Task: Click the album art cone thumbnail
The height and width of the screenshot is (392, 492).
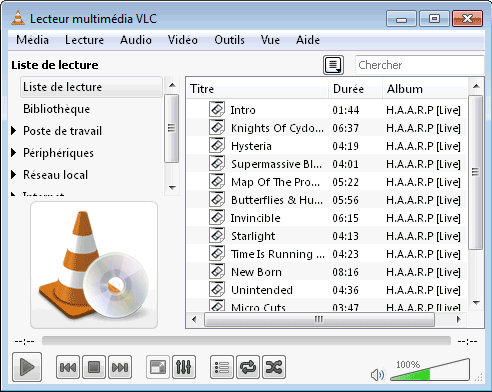Action: click(94, 265)
